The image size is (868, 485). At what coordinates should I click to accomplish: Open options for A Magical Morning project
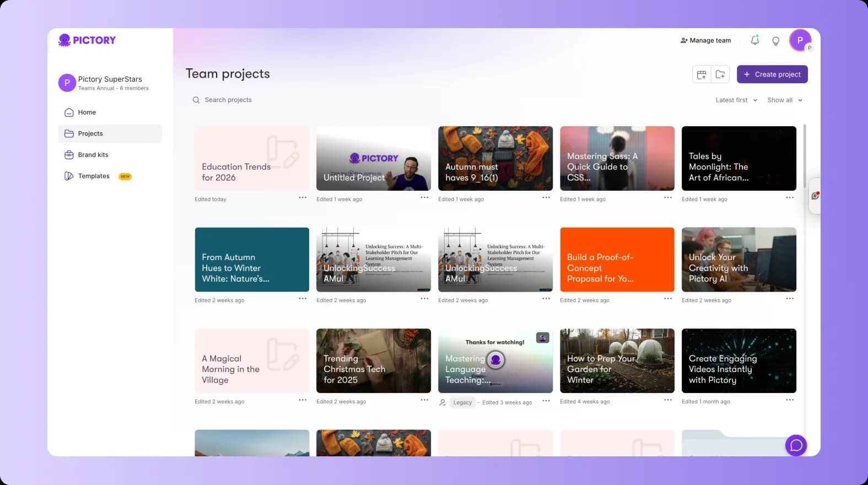coord(303,400)
